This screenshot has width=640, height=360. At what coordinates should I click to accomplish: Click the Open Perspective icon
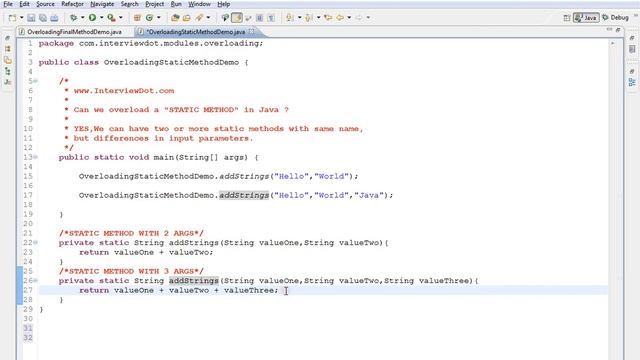pos(567,18)
